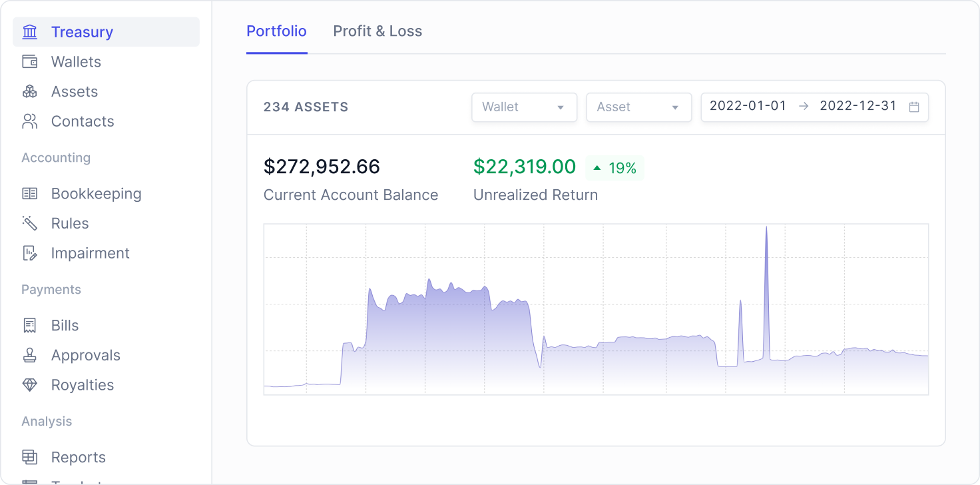The height and width of the screenshot is (485, 980).
Task: Click the Impairment document icon
Action: (30, 253)
